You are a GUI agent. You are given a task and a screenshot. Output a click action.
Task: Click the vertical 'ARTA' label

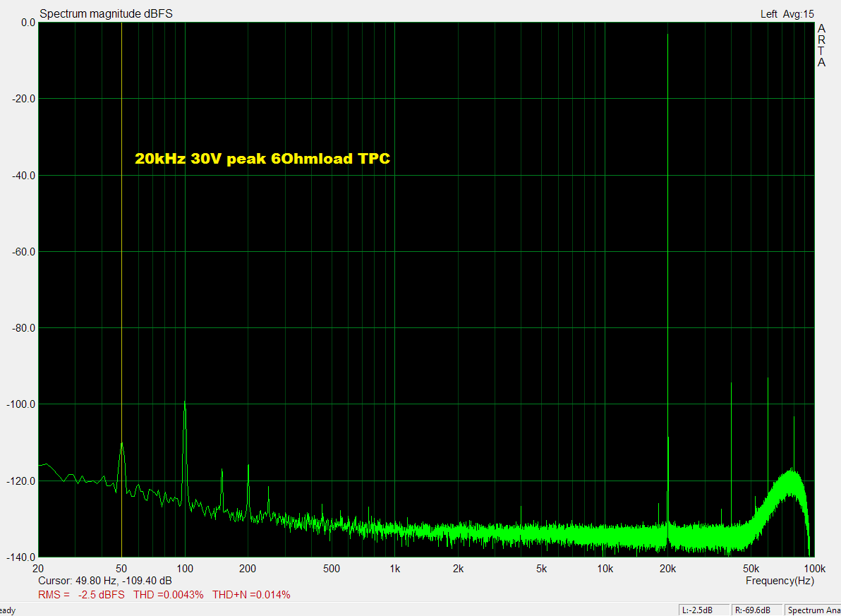[822, 46]
